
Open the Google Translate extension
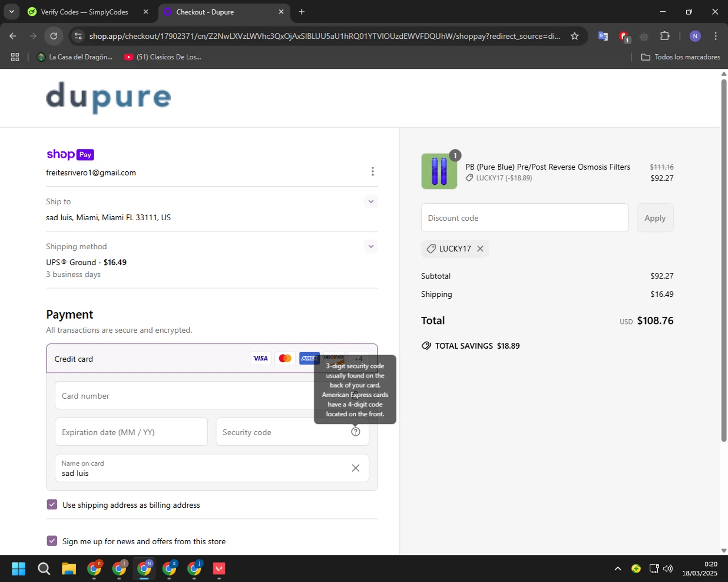603,36
